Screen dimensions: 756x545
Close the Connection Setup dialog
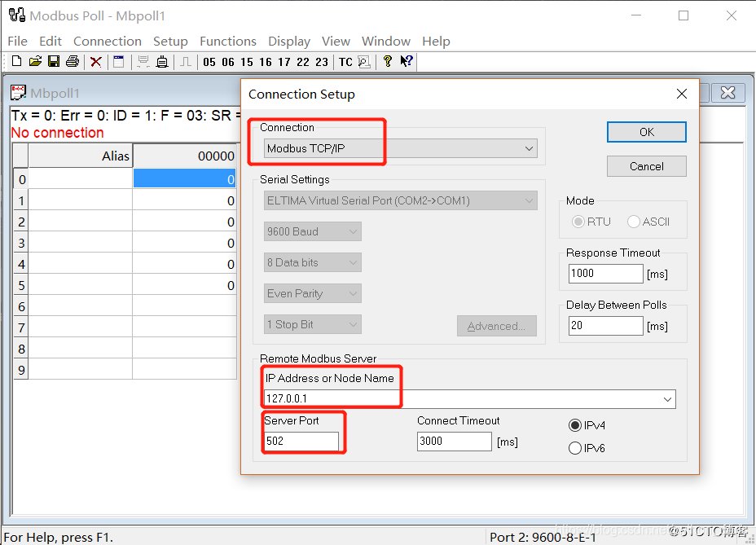pyautogui.click(x=681, y=94)
